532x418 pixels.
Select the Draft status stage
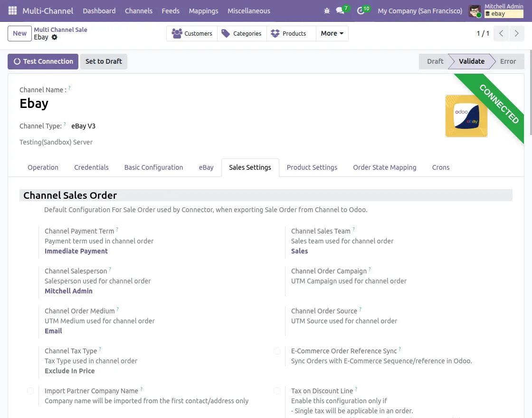(x=435, y=61)
